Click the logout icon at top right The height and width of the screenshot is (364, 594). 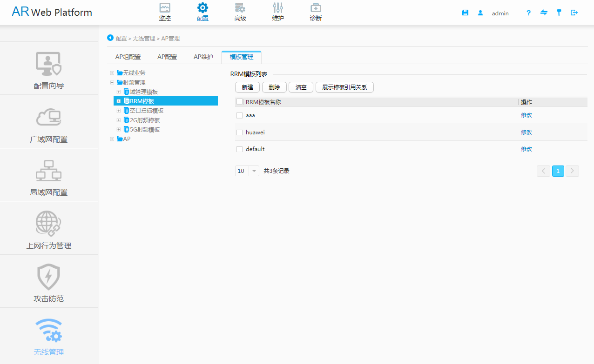pos(574,13)
